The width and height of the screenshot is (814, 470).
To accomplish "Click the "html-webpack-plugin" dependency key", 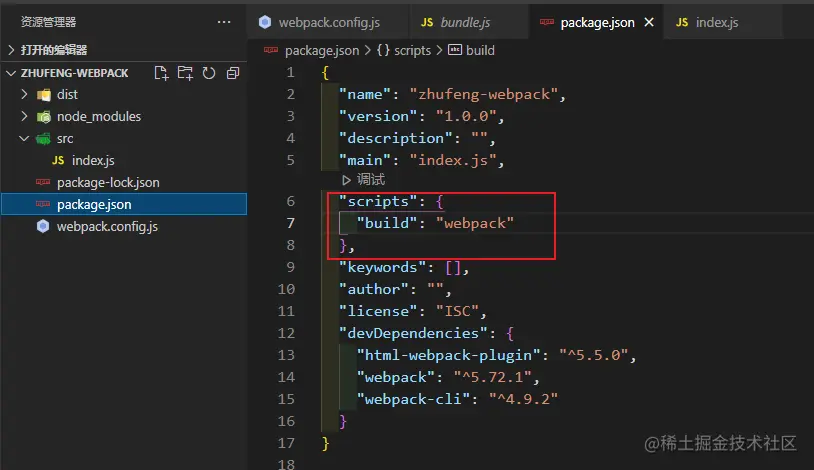I will coord(448,355).
